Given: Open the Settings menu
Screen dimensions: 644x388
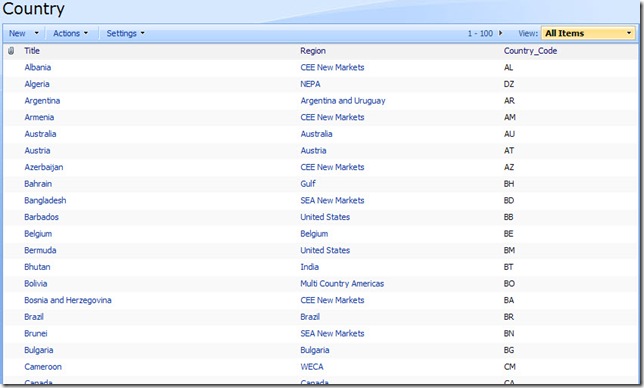Looking at the screenshot, I should coord(126,33).
